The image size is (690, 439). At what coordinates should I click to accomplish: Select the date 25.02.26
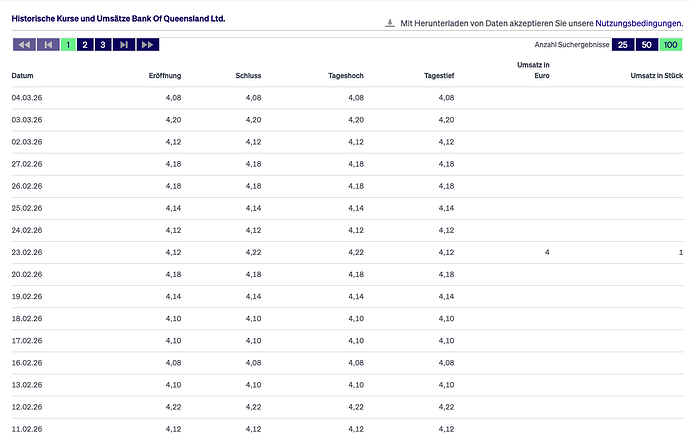point(27,208)
